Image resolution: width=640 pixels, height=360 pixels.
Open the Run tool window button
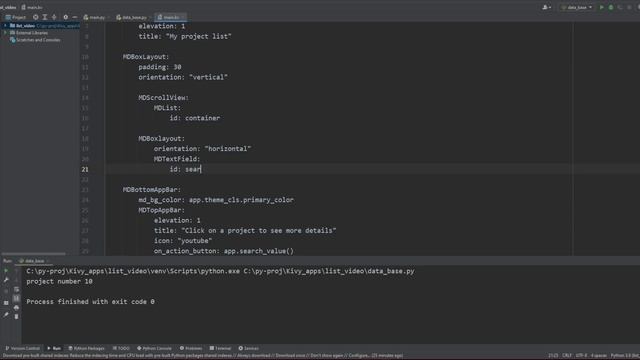54,348
